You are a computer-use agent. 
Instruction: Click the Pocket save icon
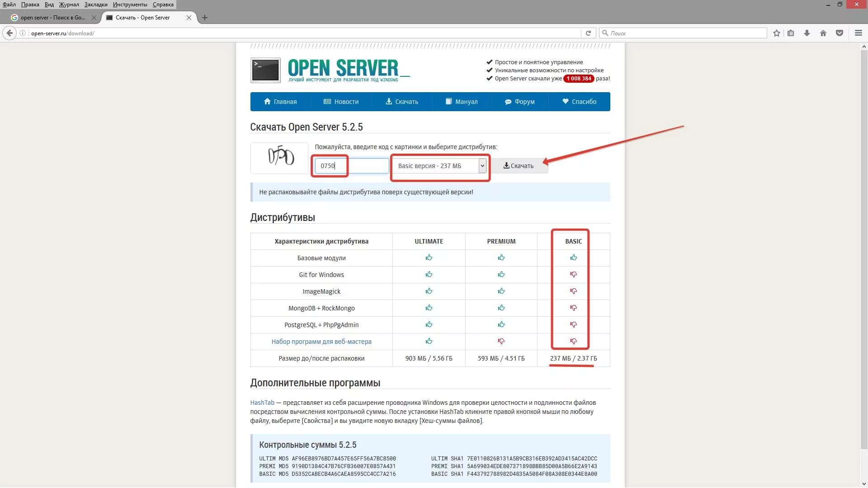tap(839, 33)
